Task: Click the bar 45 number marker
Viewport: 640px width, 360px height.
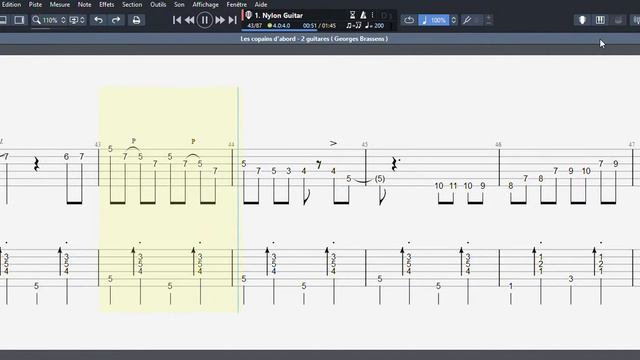Action: (x=365, y=144)
